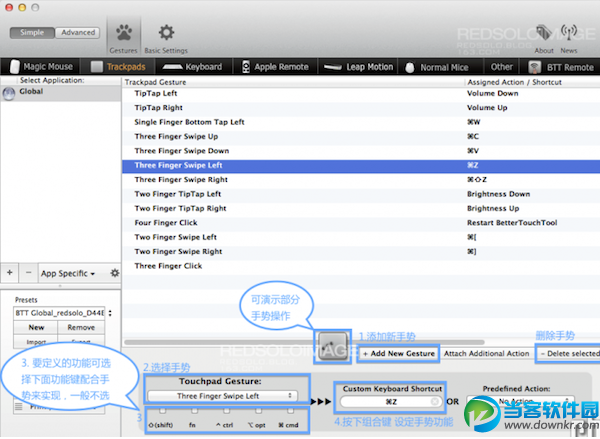The height and width of the screenshot is (439, 600).
Task: Click the Brightness Up action cell
Action: (x=493, y=209)
